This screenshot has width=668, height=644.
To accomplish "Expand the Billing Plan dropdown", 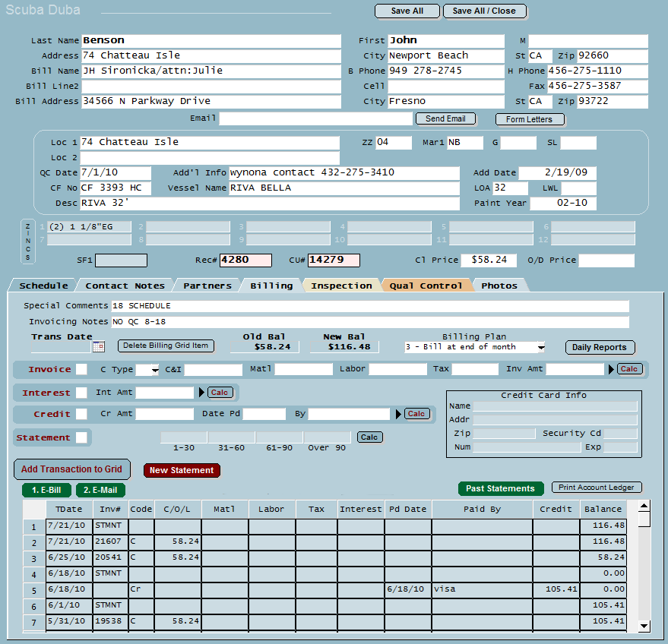I will [x=541, y=347].
